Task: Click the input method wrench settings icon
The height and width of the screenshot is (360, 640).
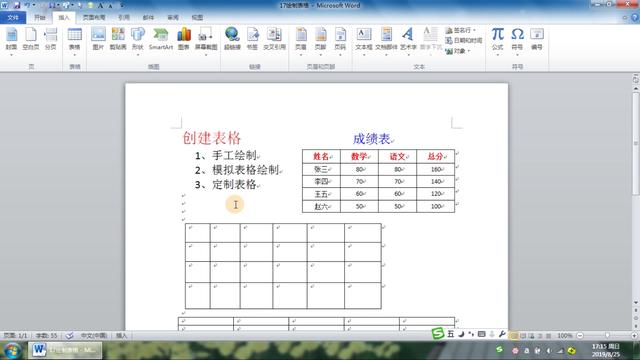Action: [x=502, y=334]
